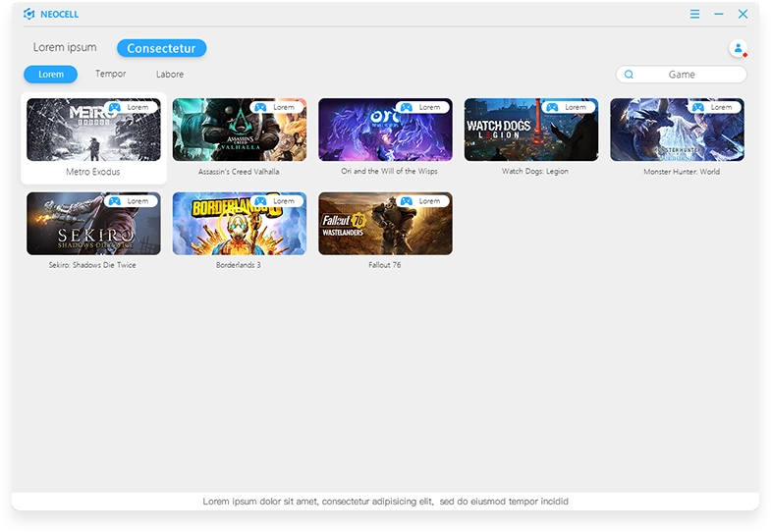Open the Fallout 76 cover thumbnail
The width and height of the screenshot is (771, 532).
[x=385, y=224]
